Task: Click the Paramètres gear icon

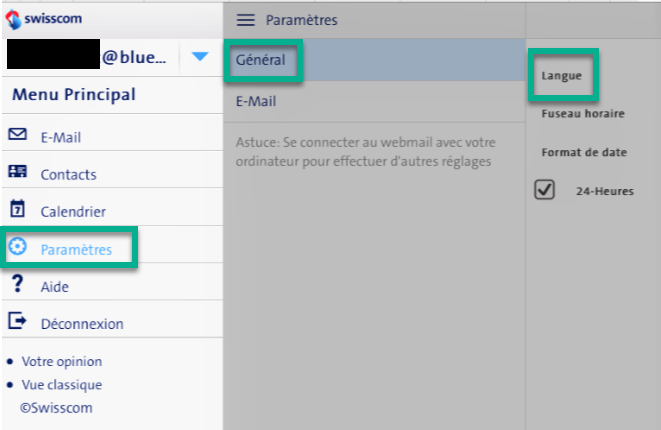Action: pyautogui.click(x=17, y=247)
